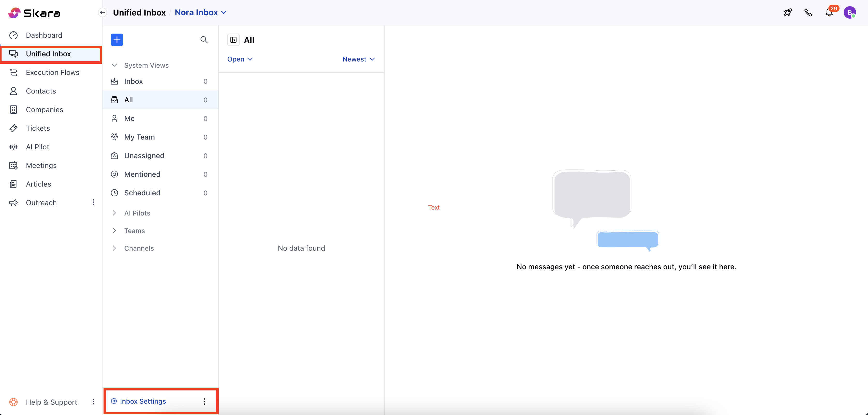Collapse the System Views section
Screen dimensions: 868x415
(x=115, y=65)
